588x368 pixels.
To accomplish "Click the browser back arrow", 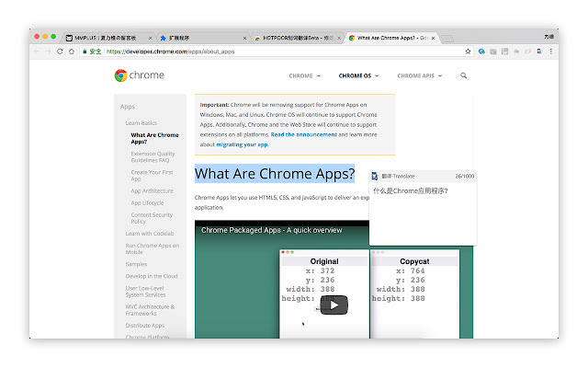I will [37, 52].
